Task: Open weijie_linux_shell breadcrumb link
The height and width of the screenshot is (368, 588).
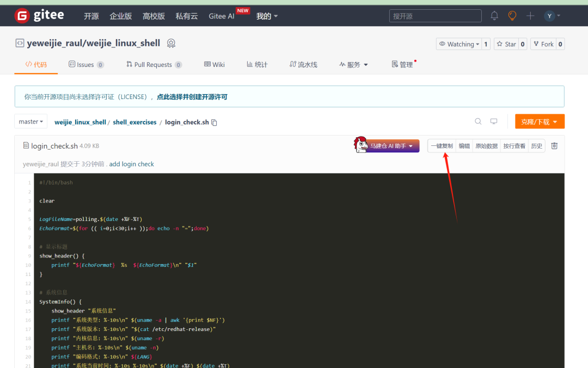Action: click(80, 122)
